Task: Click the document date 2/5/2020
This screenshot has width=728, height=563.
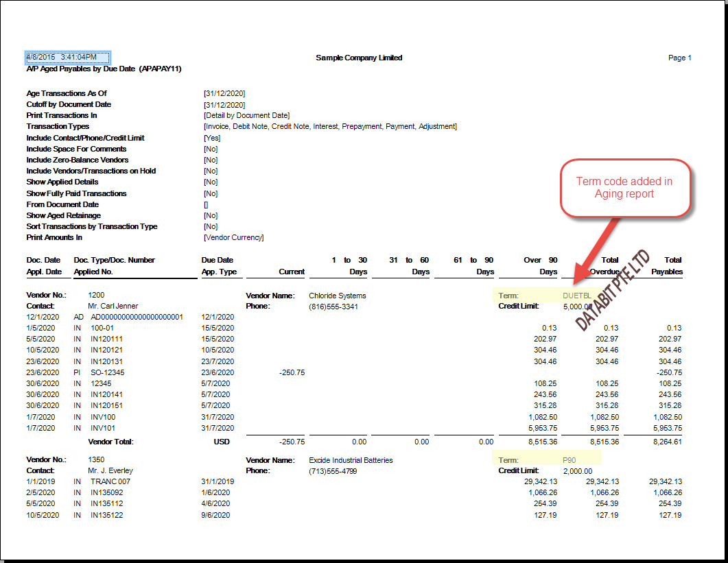Action: coord(40,492)
